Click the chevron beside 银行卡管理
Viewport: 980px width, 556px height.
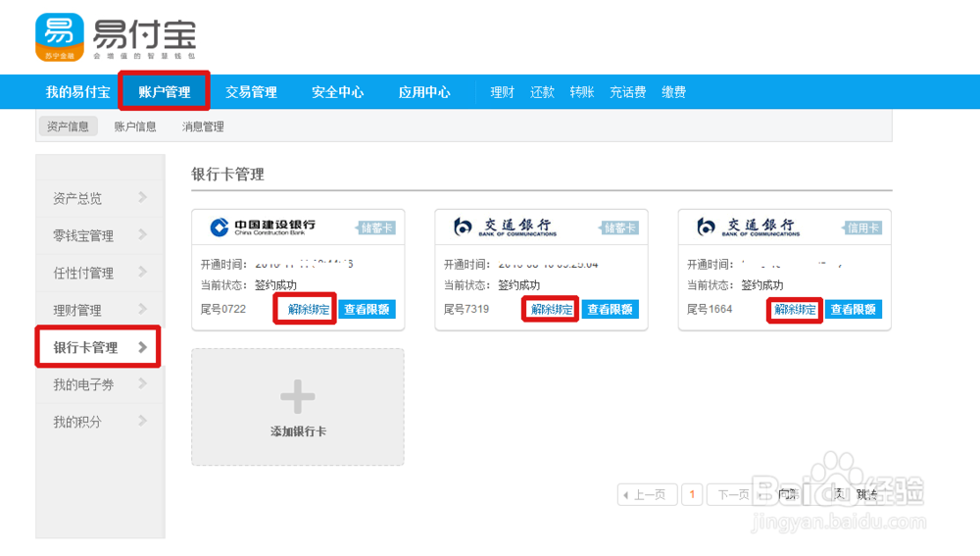click(x=142, y=346)
